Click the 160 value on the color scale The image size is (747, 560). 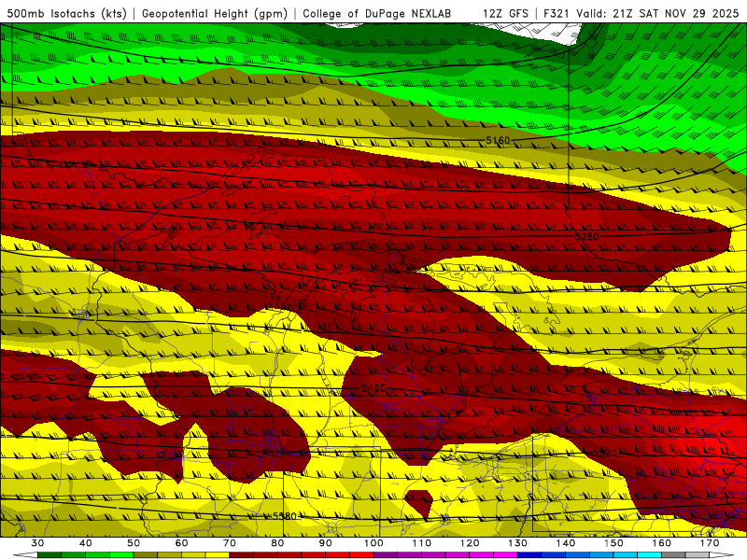point(662,543)
